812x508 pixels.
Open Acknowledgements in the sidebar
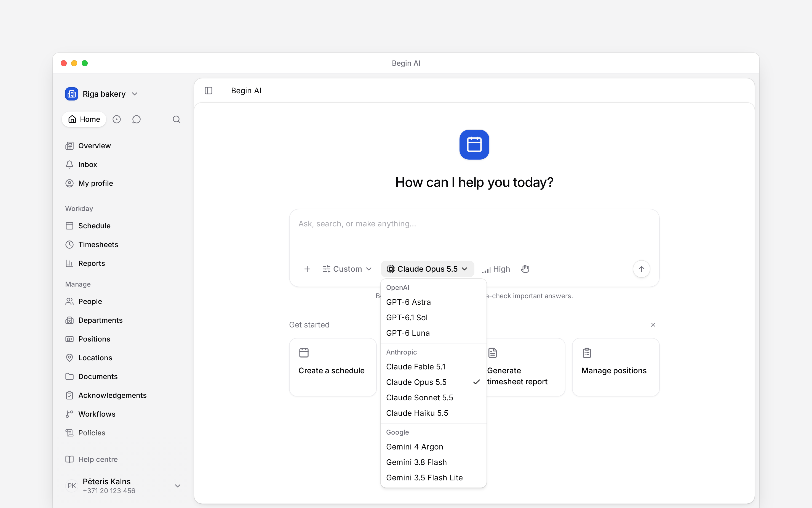pos(123,395)
